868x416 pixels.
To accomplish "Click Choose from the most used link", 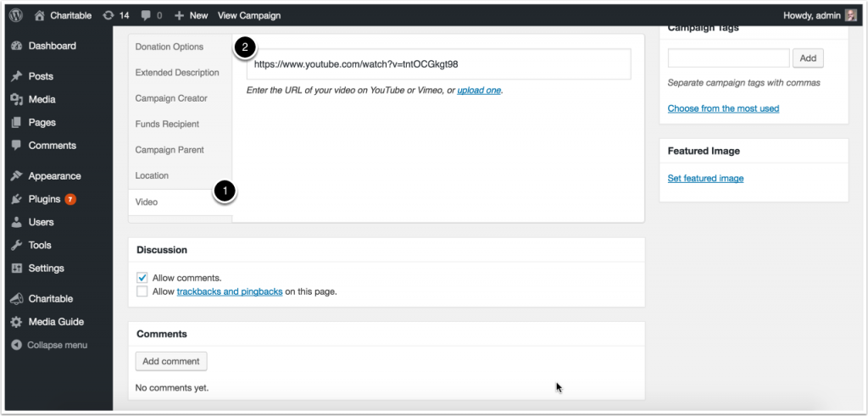I will tap(723, 108).
